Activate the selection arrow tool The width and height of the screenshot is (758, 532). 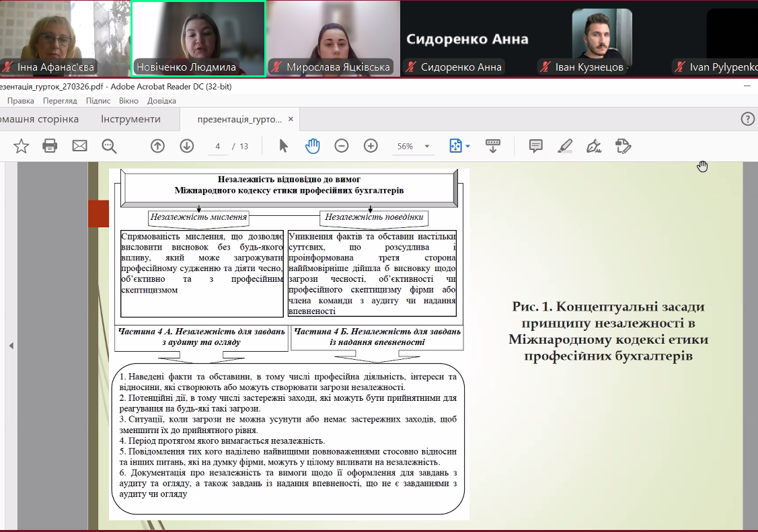point(283,146)
